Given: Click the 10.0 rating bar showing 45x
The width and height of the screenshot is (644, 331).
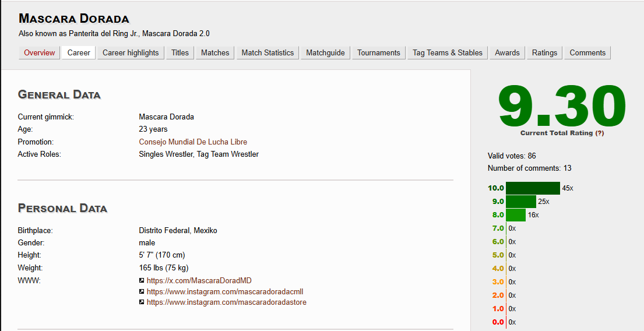Looking at the screenshot, I should [533, 188].
